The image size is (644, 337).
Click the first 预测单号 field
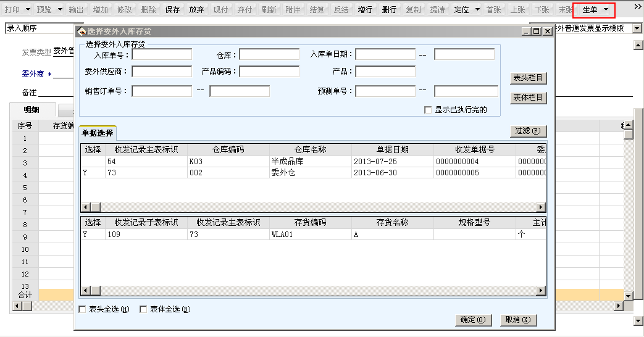[385, 91]
